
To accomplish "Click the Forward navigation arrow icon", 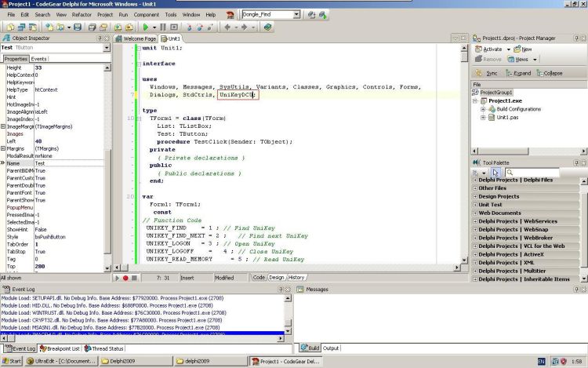I will (x=244, y=27).
